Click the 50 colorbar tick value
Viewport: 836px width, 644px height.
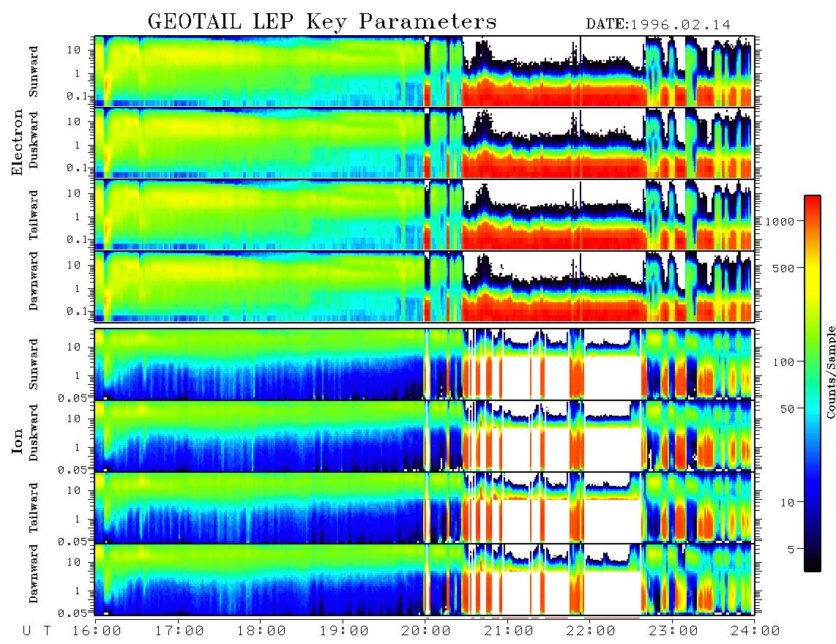[x=787, y=409]
